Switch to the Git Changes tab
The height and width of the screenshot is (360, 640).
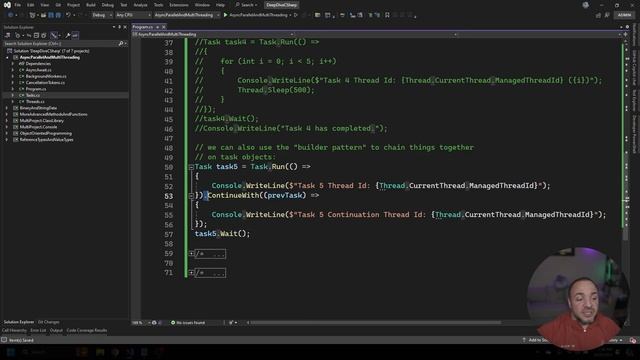(49, 322)
